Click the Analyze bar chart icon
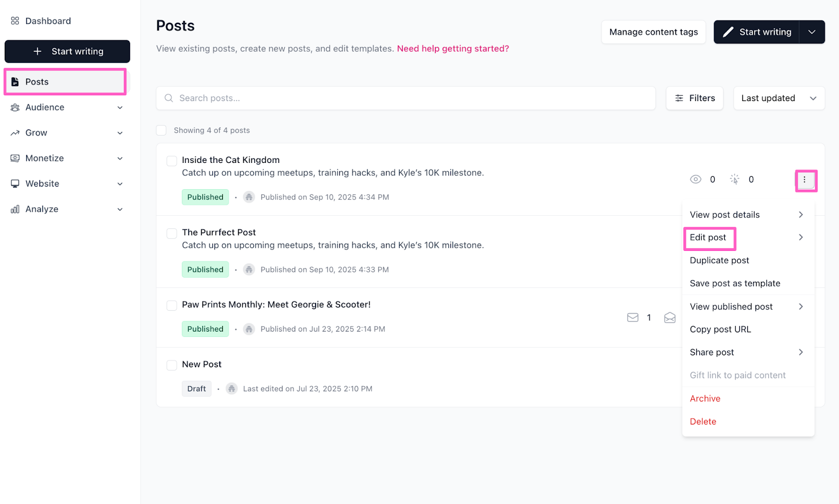Image resolution: width=839 pixels, height=504 pixels. coord(15,209)
